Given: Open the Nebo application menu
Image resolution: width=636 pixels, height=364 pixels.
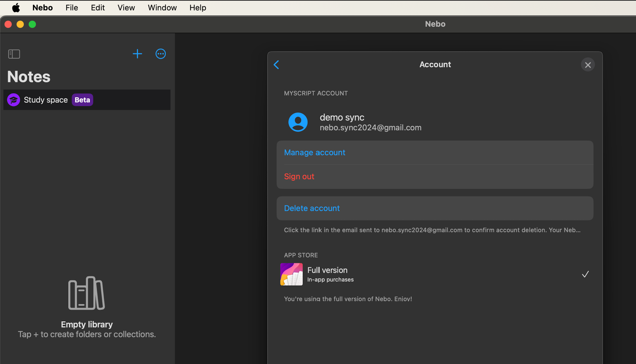Looking at the screenshot, I should coord(42,8).
